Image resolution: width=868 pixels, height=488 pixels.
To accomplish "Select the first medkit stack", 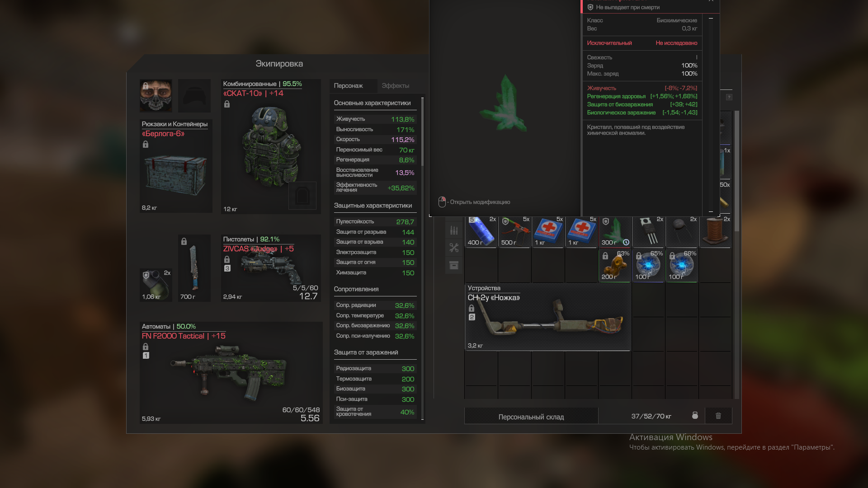I will click(x=548, y=232).
